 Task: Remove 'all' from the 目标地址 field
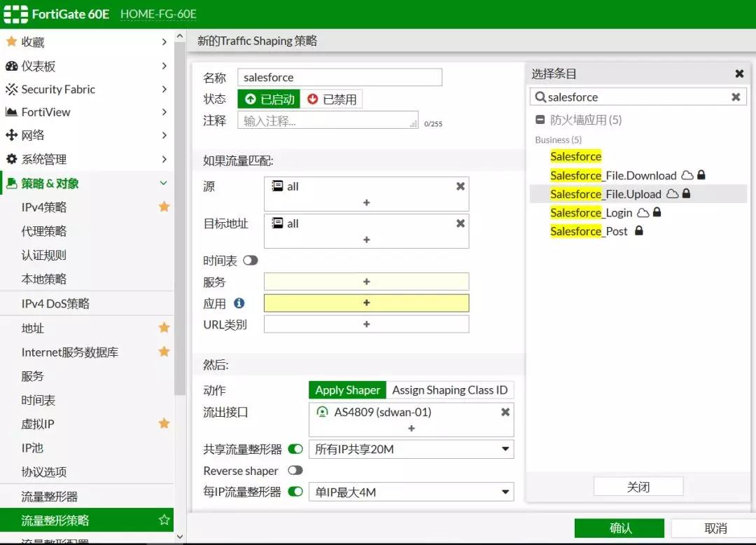pyautogui.click(x=461, y=223)
